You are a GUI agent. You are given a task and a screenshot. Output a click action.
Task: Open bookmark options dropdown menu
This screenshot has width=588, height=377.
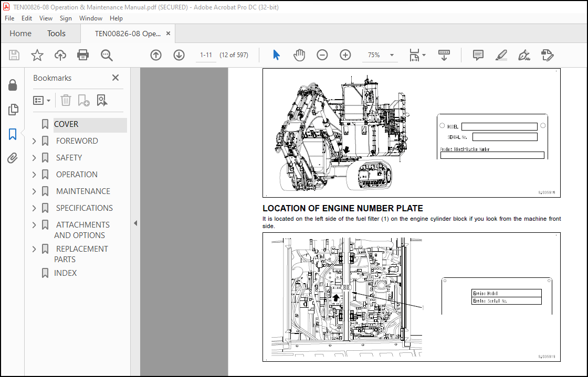[41, 100]
